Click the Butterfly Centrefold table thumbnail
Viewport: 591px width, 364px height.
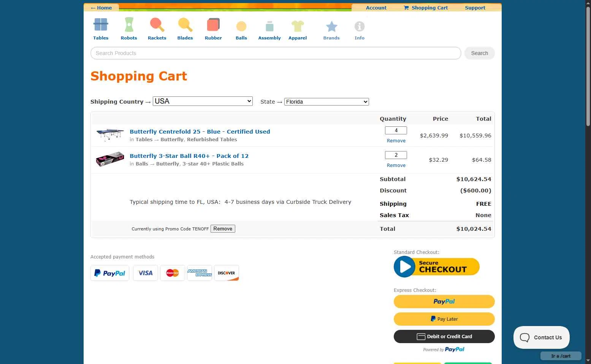tap(110, 135)
